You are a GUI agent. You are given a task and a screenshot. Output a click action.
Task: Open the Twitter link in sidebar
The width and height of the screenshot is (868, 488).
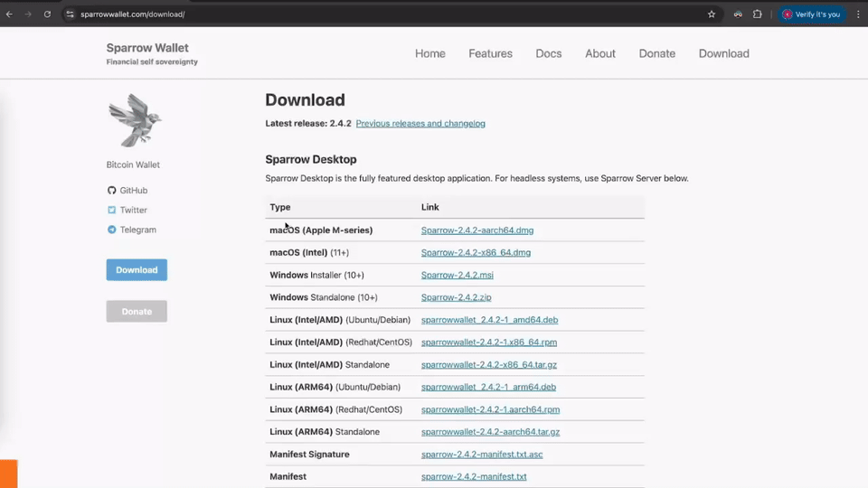click(x=133, y=211)
